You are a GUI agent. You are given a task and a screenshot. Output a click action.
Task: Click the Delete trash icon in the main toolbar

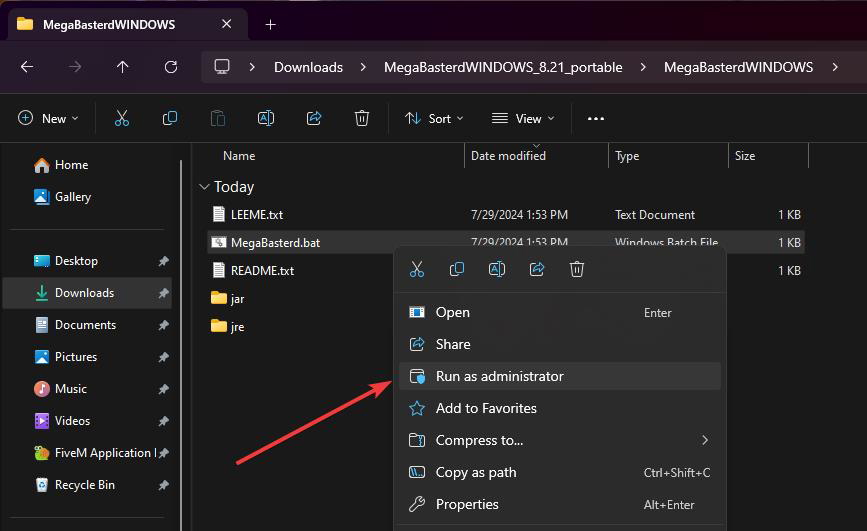[362, 118]
